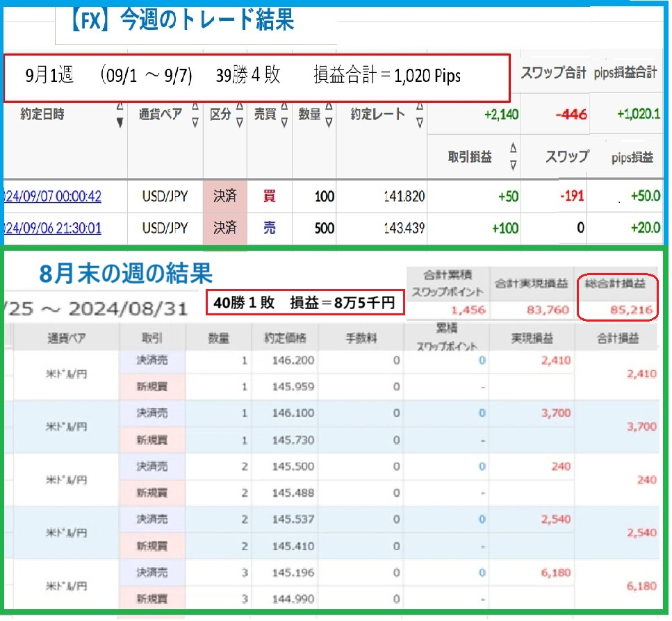Image resolution: width=672 pixels, height=621 pixels.
Task: Click the 3,700 value under 実現損益
Action: click(555, 413)
